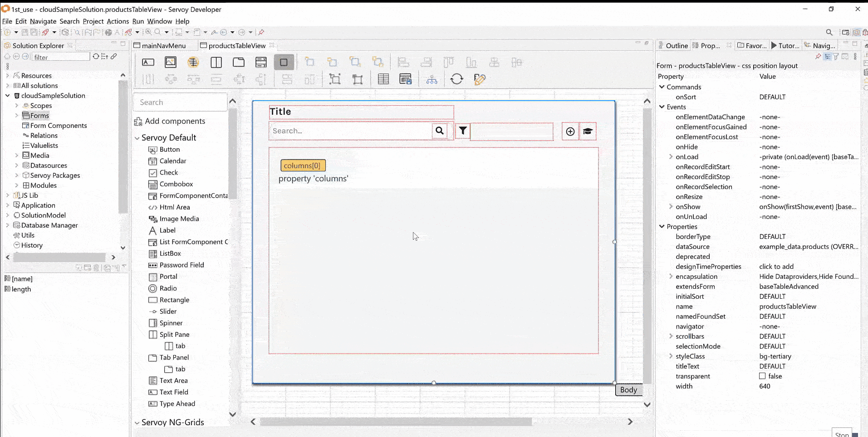Click the editor's horizontal scrollbar thumb
Viewport: 868px width, 437px height.
coord(396,422)
